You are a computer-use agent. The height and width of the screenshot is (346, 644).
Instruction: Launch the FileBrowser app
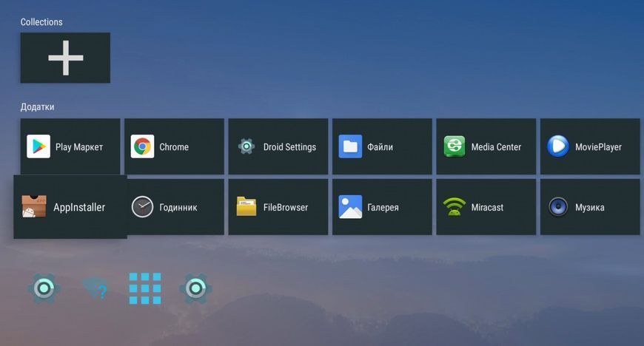[278, 207]
